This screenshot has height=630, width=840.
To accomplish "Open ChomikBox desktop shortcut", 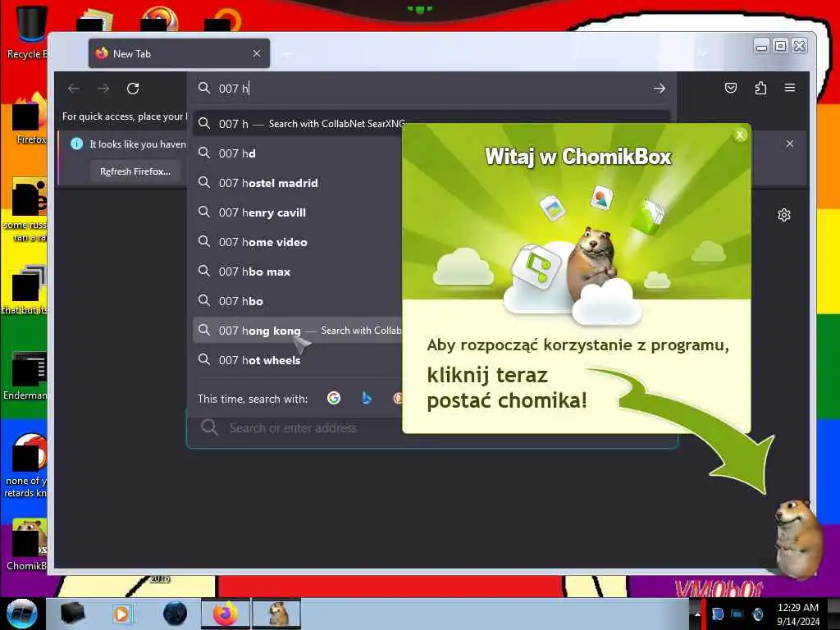I will pyautogui.click(x=27, y=545).
